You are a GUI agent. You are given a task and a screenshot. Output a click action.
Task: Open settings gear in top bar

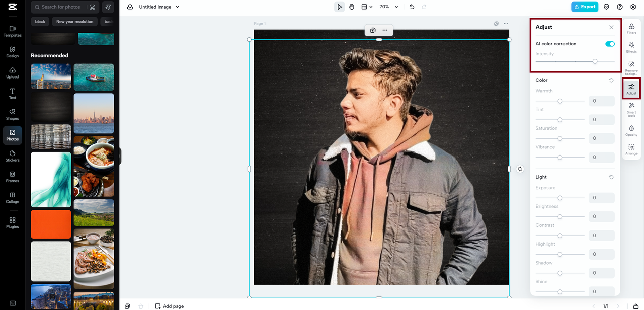tap(633, 7)
